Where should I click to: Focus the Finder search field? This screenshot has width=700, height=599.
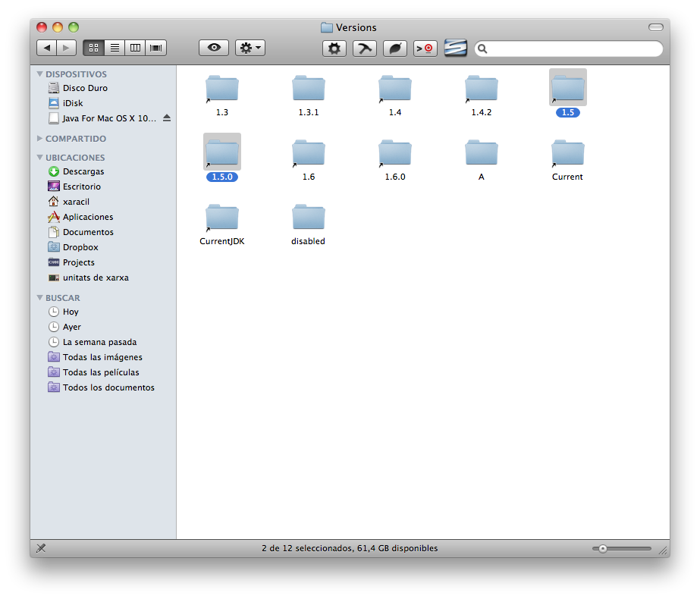tap(569, 49)
